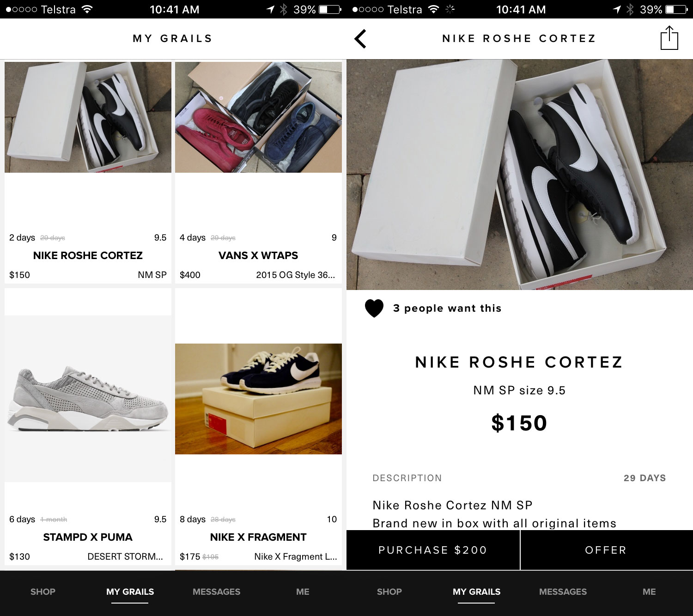
Task: Open Vans X WTAPS listing photo
Action: click(258, 117)
